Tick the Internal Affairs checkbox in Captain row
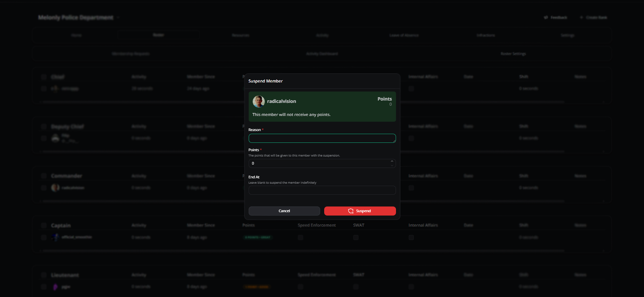Image resolution: width=644 pixels, height=297 pixels. coord(411,237)
